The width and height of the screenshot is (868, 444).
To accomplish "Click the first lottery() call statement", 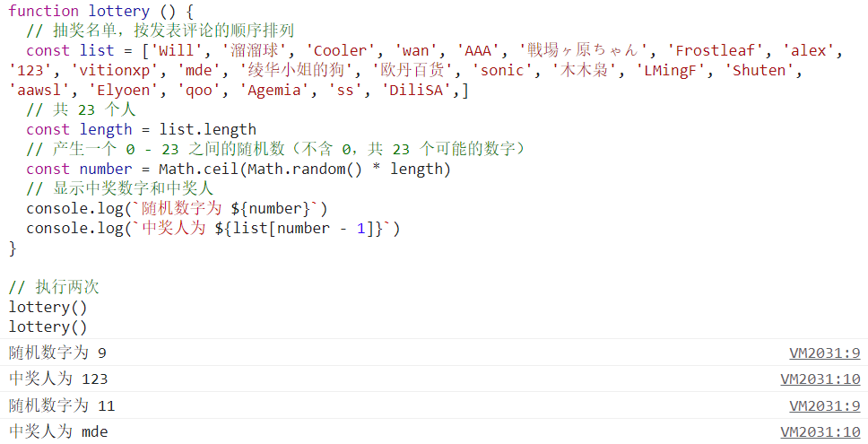I will click(48, 308).
